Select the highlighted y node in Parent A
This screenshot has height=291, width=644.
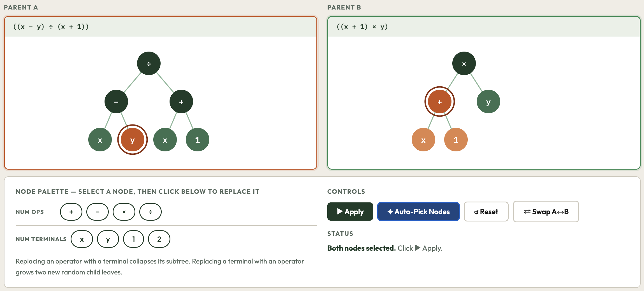pos(132,139)
